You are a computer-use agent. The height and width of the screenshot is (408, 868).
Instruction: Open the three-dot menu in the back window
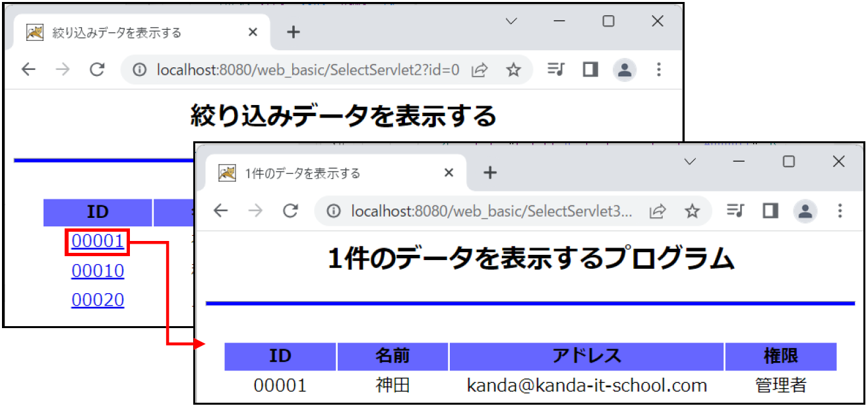(x=658, y=70)
